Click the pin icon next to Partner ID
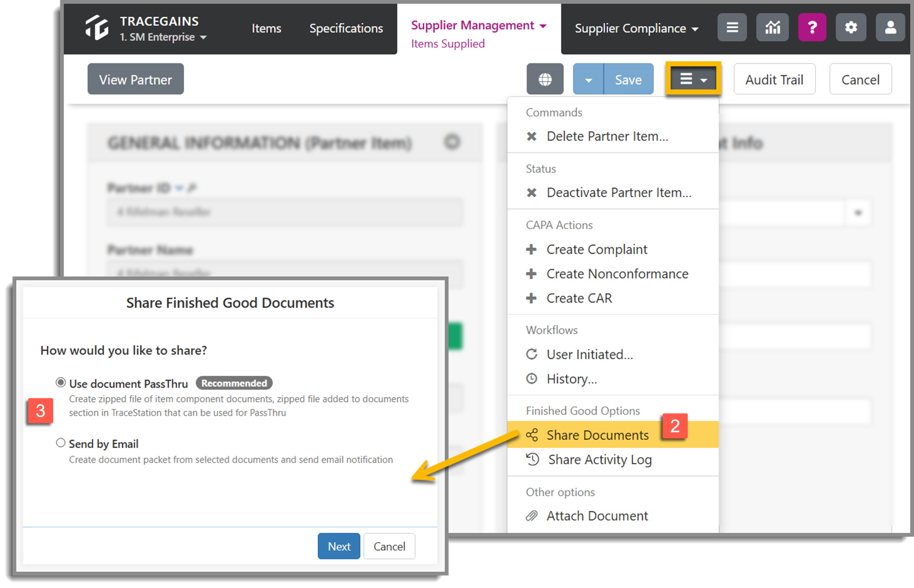 click(192, 188)
